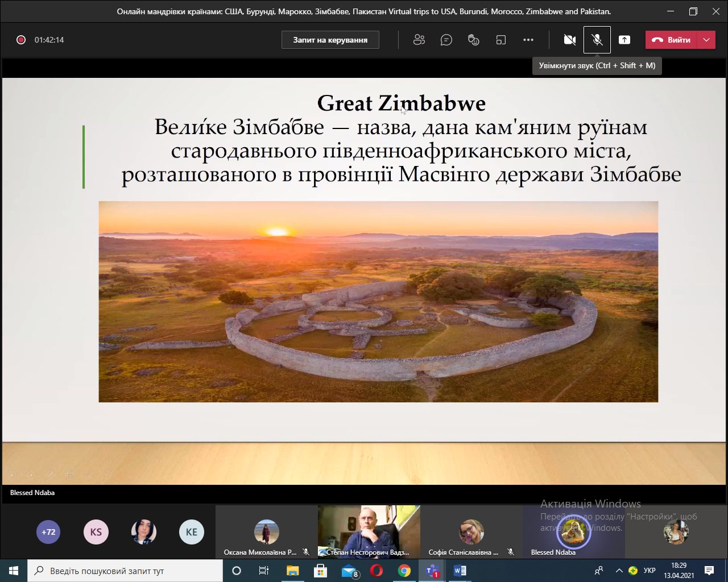The width and height of the screenshot is (728, 582).
Task: Open Google Chrome from the taskbar
Action: 404,571
